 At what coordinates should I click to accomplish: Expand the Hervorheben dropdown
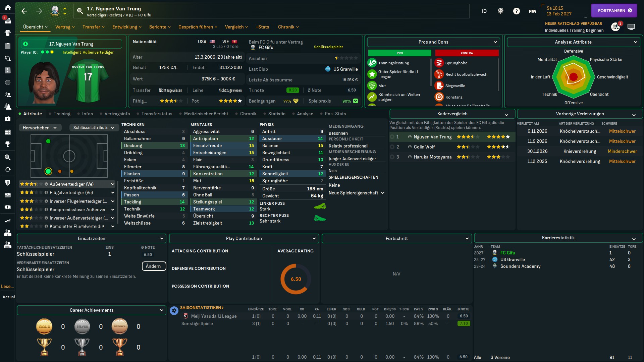click(40, 128)
